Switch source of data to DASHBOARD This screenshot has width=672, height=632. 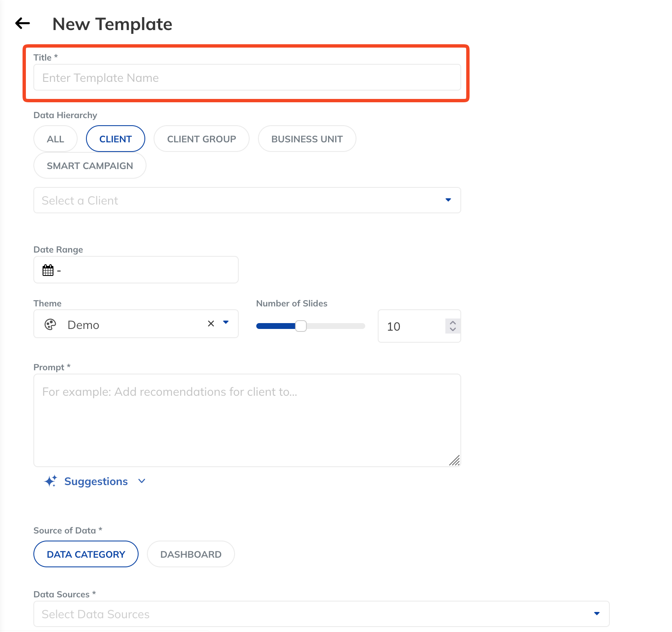click(191, 554)
